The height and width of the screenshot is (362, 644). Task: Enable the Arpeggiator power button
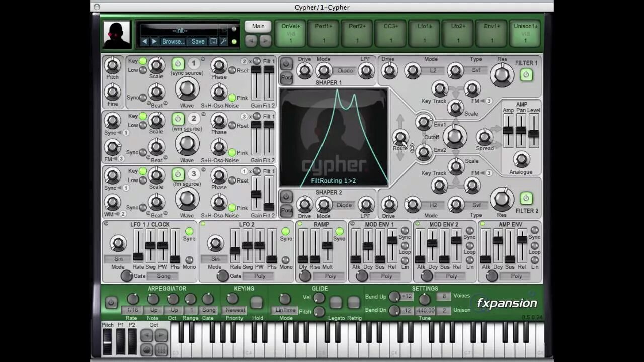tap(111, 303)
